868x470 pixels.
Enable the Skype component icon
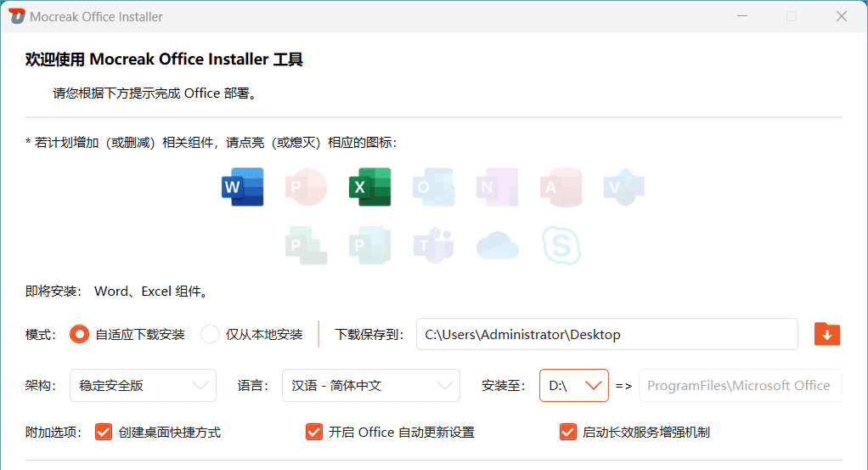pos(561,246)
